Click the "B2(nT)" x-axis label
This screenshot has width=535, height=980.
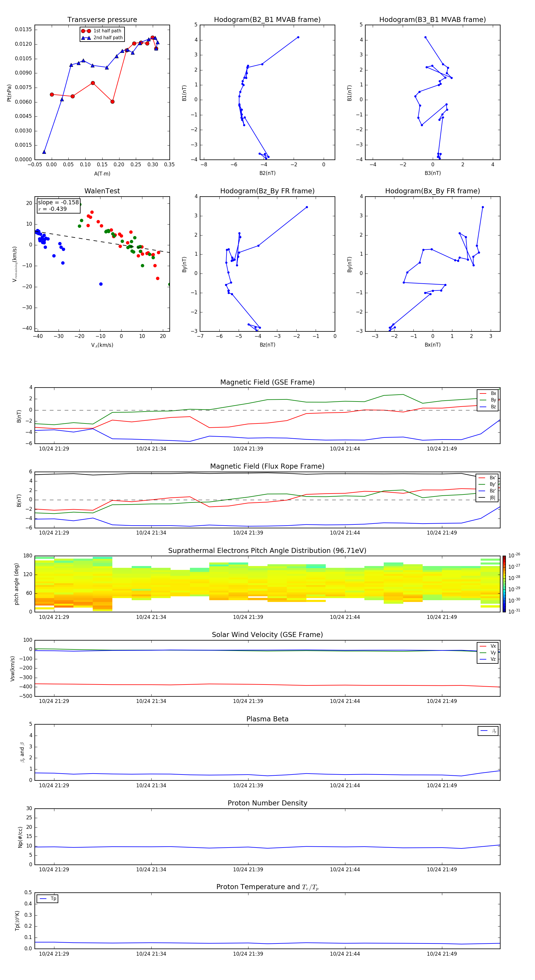[x=267, y=173]
